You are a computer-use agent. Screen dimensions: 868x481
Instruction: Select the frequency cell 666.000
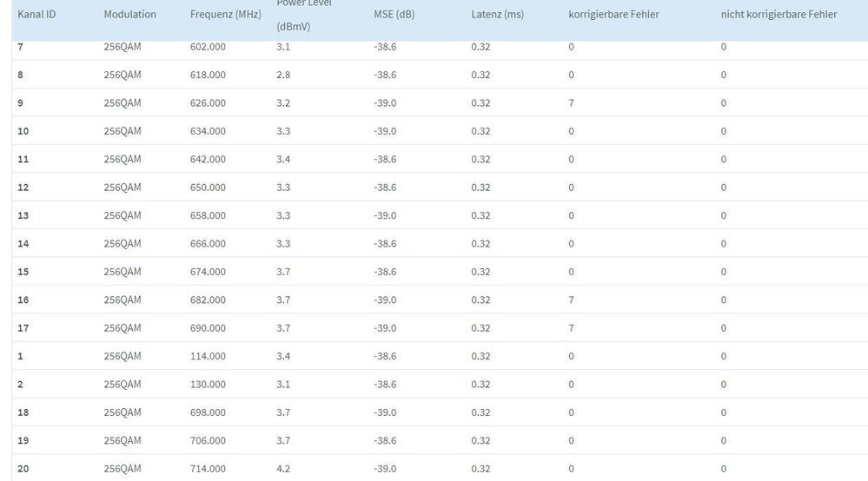click(208, 244)
